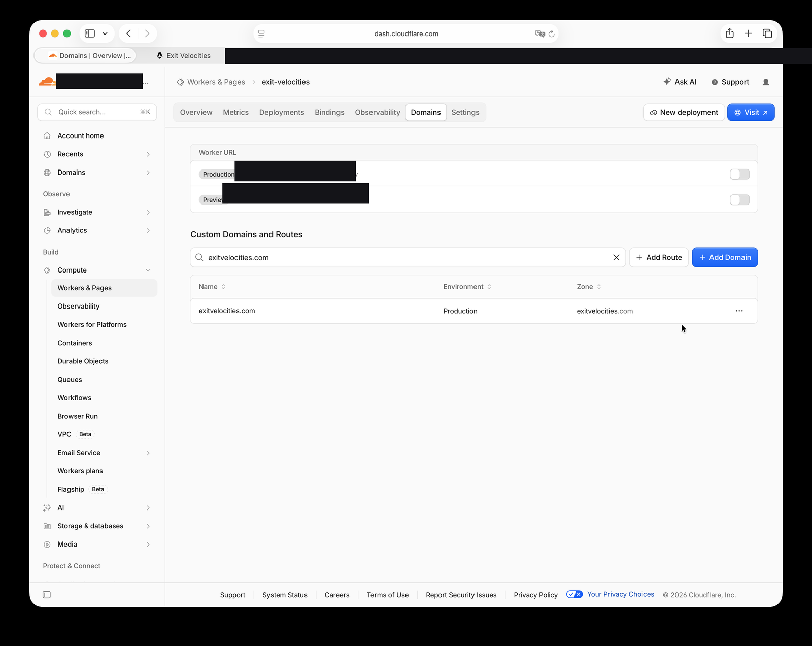Expand the AI section chevron
The image size is (812, 646).
click(x=148, y=507)
